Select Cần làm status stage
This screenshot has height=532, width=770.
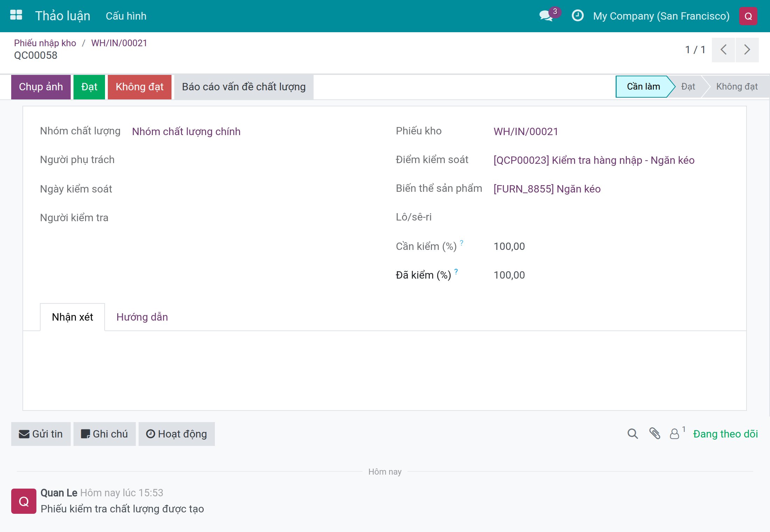tap(643, 86)
